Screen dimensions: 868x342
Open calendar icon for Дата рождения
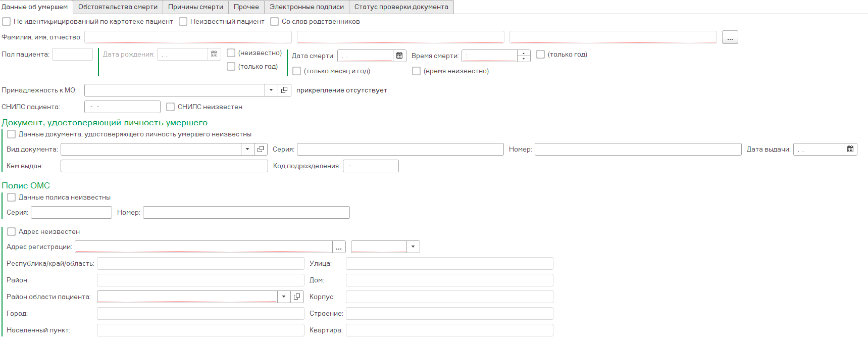[x=214, y=54]
